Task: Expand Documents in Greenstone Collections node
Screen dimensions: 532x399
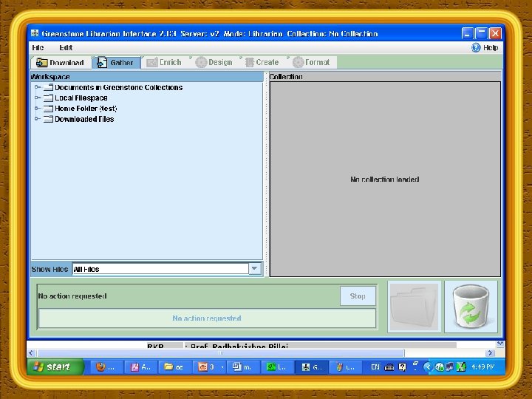Action: tap(37, 87)
